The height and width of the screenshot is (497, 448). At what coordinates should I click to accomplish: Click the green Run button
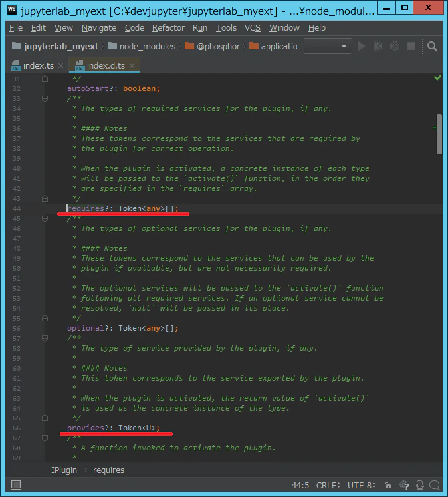tap(362, 47)
